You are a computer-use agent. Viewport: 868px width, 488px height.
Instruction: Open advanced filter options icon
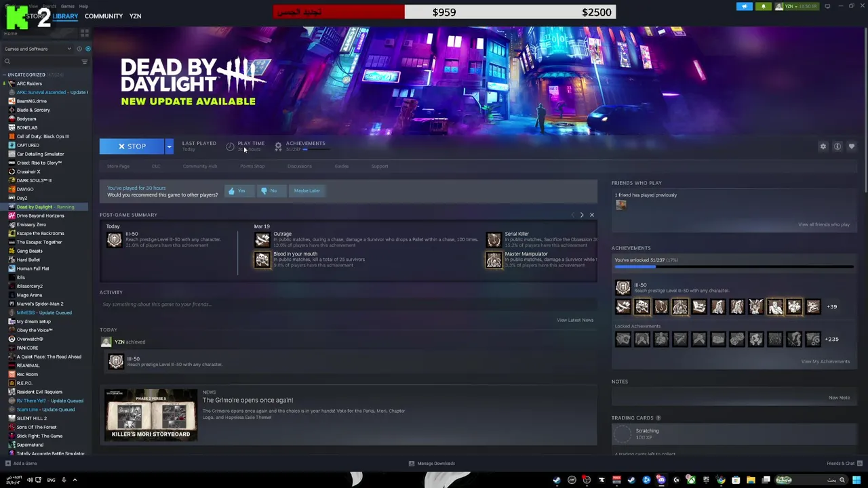[85, 62]
